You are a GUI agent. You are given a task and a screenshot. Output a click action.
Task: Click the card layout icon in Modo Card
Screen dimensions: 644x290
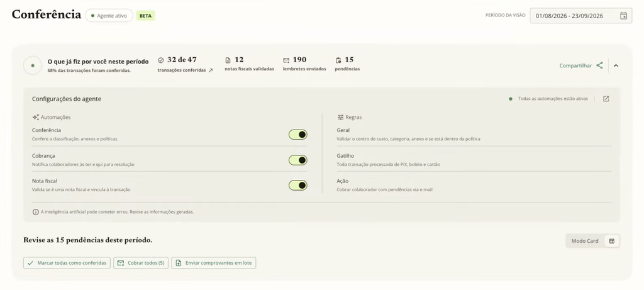click(611, 241)
